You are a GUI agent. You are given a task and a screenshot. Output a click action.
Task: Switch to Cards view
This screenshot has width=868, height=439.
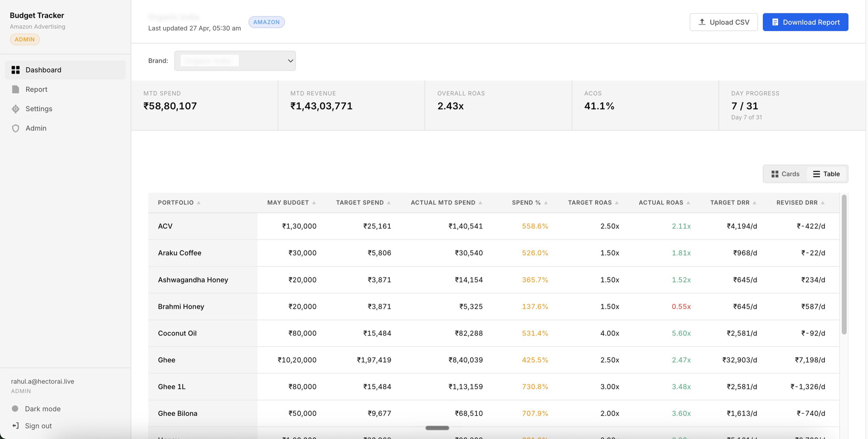point(785,174)
